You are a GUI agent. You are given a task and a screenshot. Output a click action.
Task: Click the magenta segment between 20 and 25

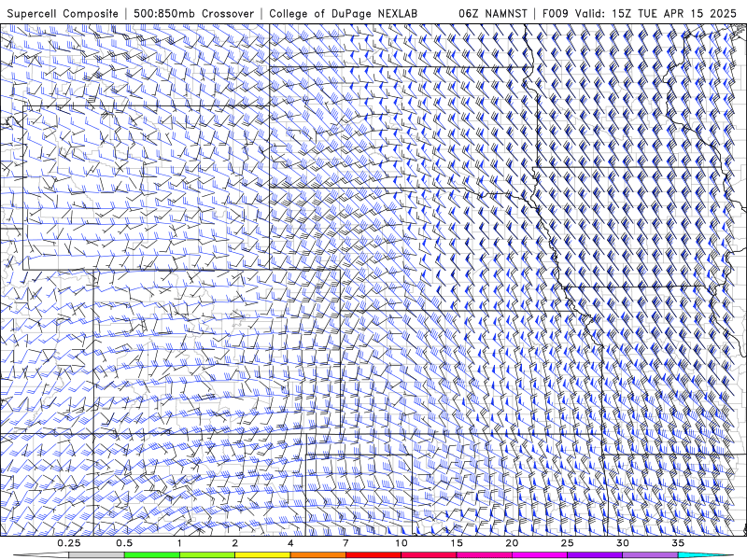540,555
